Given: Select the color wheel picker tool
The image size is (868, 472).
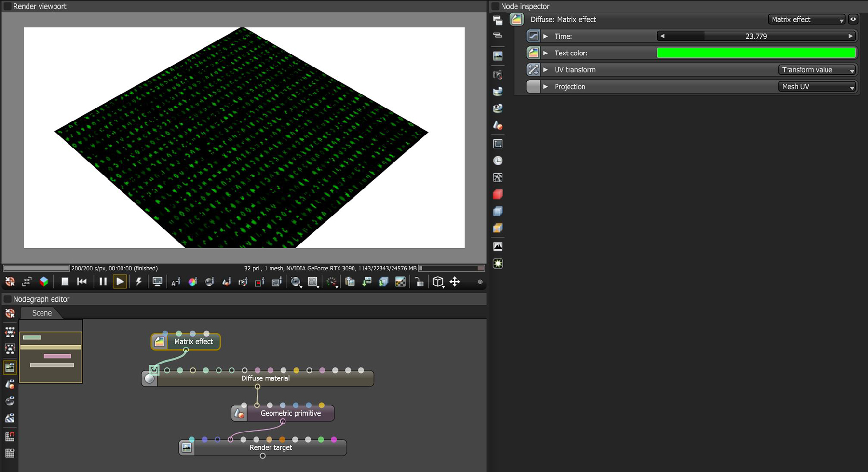Looking at the screenshot, I should (x=192, y=282).
